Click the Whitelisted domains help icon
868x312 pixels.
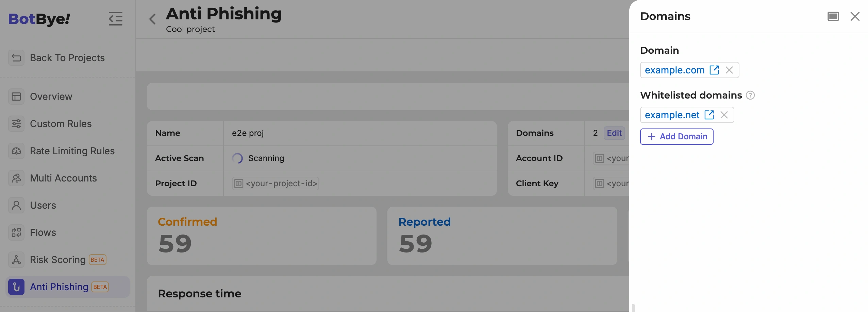pyautogui.click(x=750, y=95)
